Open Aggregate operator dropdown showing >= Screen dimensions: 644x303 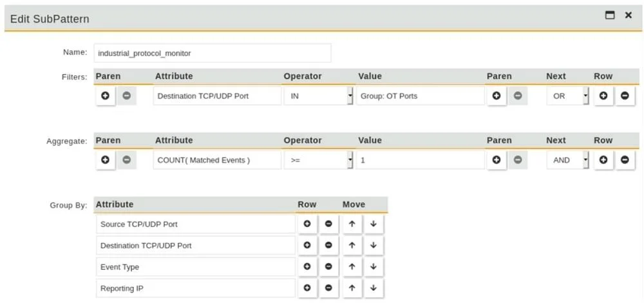(319, 160)
